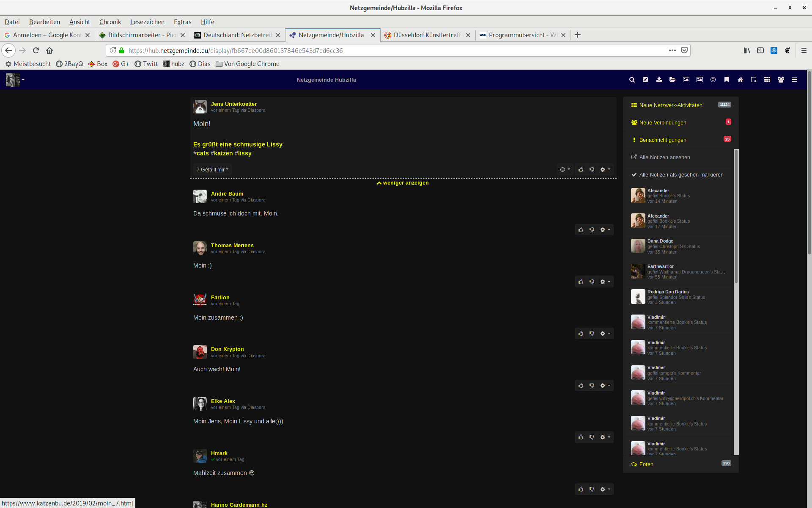Open gear dropdown on André Baum's comment
The image size is (812, 508).
coord(605,230)
